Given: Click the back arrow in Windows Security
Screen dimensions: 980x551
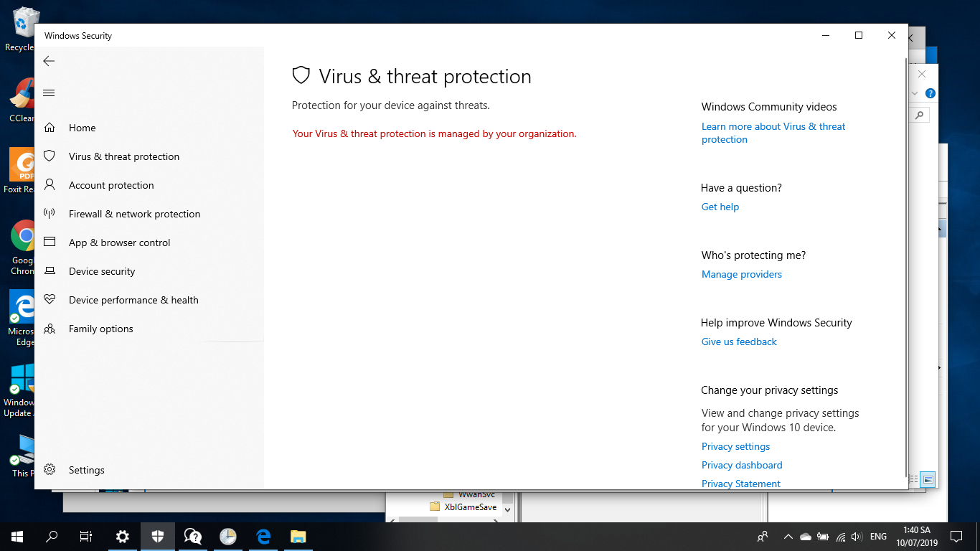Looking at the screenshot, I should click(49, 61).
